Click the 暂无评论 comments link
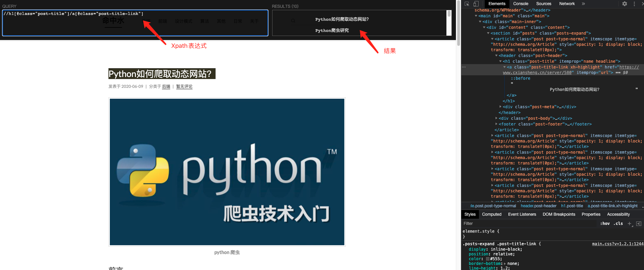 [184, 86]
